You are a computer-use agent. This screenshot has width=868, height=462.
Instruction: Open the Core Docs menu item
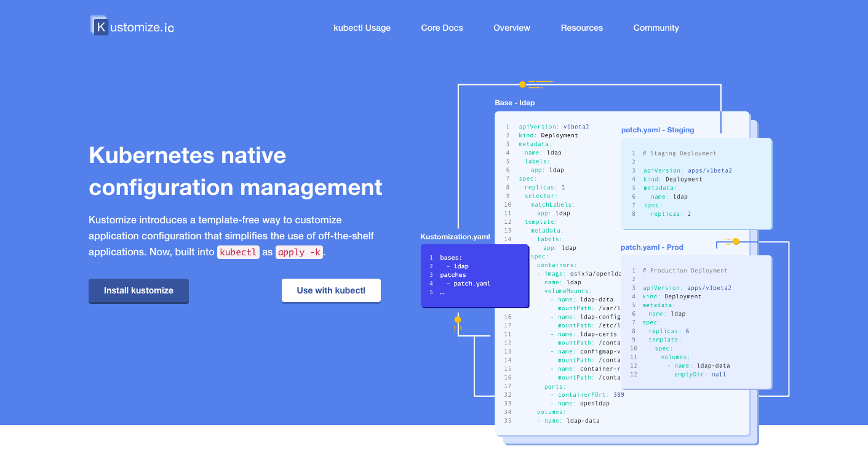click(442, 28)
